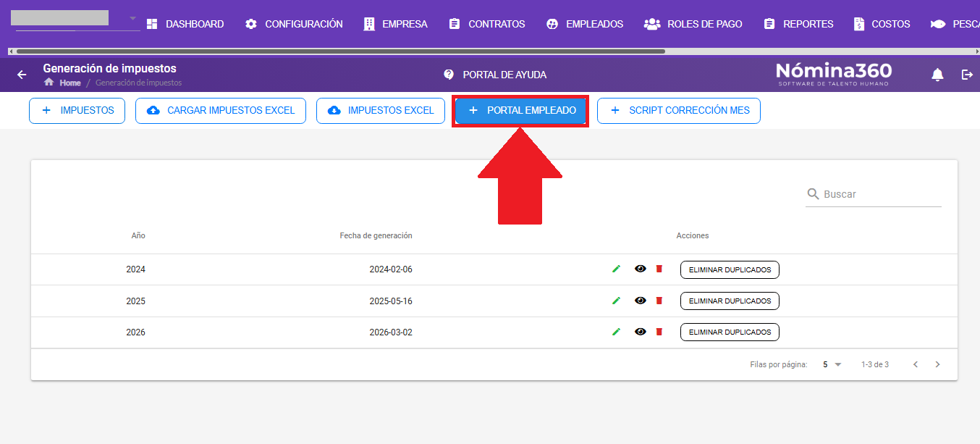
Task: Open the Pesca menu
Action: (955, 24)
